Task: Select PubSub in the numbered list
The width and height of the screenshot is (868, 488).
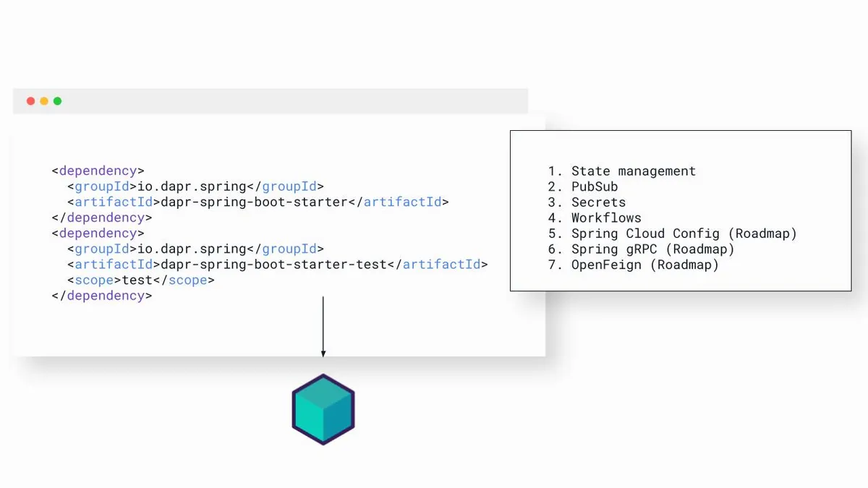Action: (x=594, y=187)
